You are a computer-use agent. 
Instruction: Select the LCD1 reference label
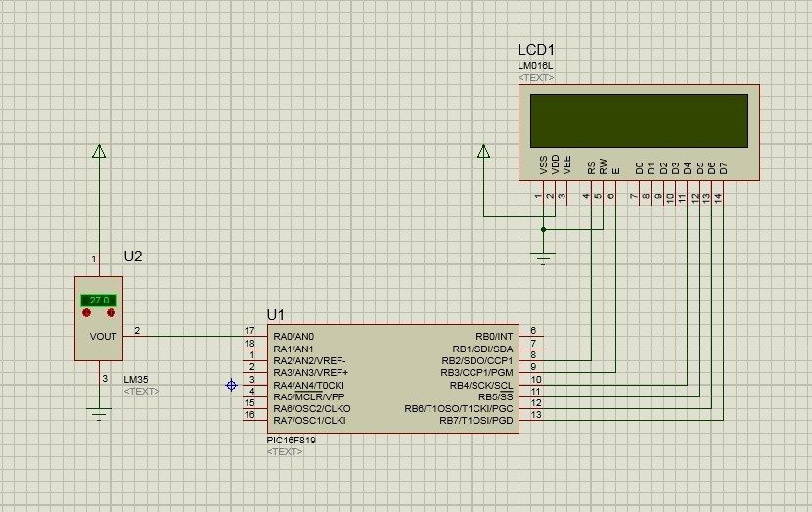coord(536,50)
